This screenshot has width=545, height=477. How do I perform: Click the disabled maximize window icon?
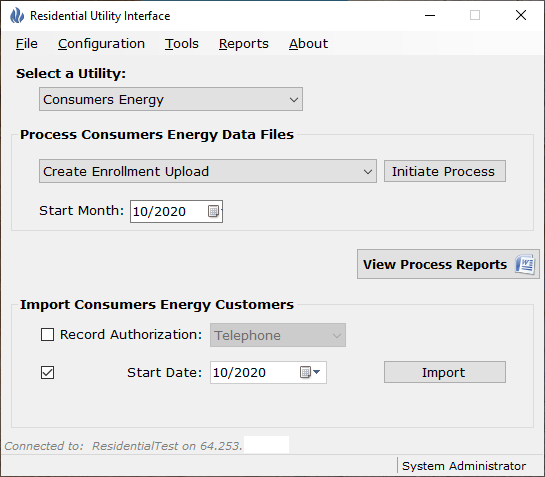coord(475,15)
